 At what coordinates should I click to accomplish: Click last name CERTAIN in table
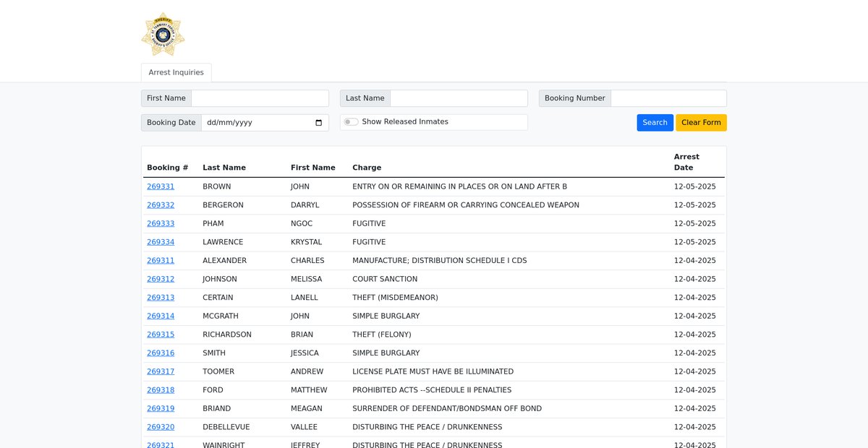pos(219,298)
